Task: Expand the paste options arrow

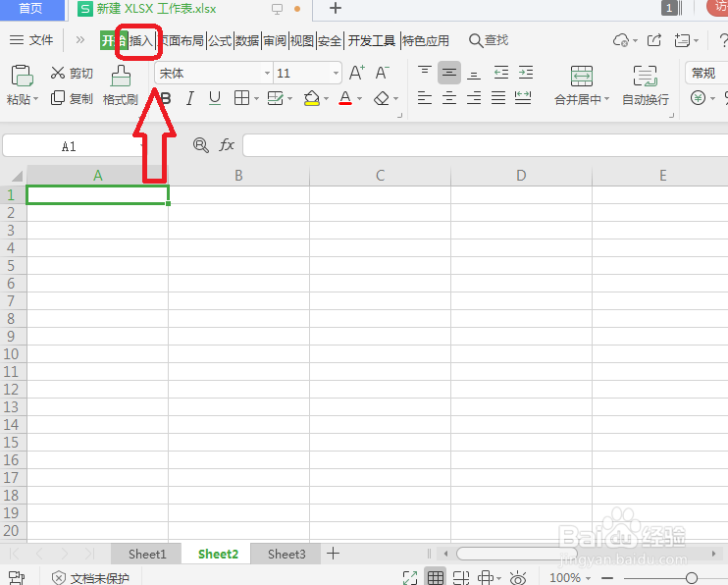Action: click(x=35, y=99)
